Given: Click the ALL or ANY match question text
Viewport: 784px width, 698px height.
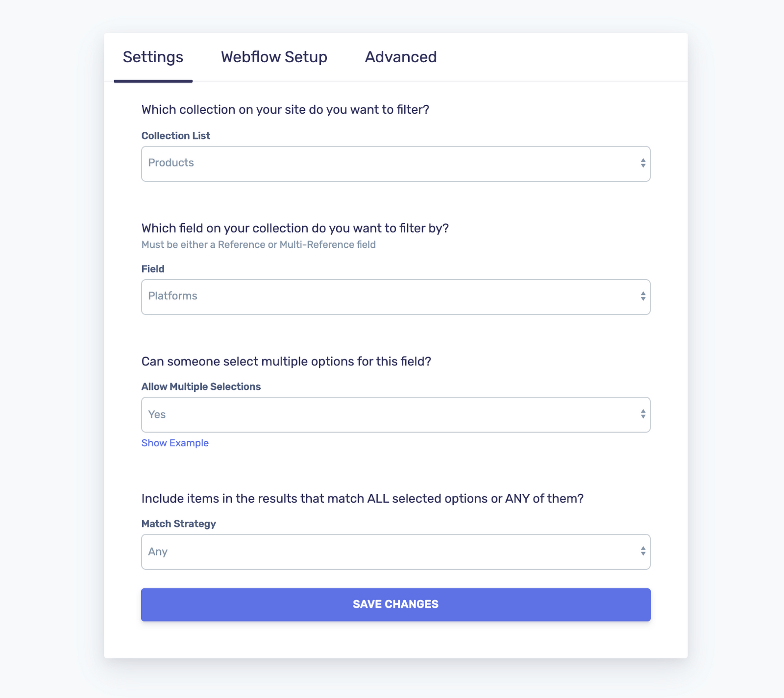Looking at the screenshot, I should click(362, 499).
